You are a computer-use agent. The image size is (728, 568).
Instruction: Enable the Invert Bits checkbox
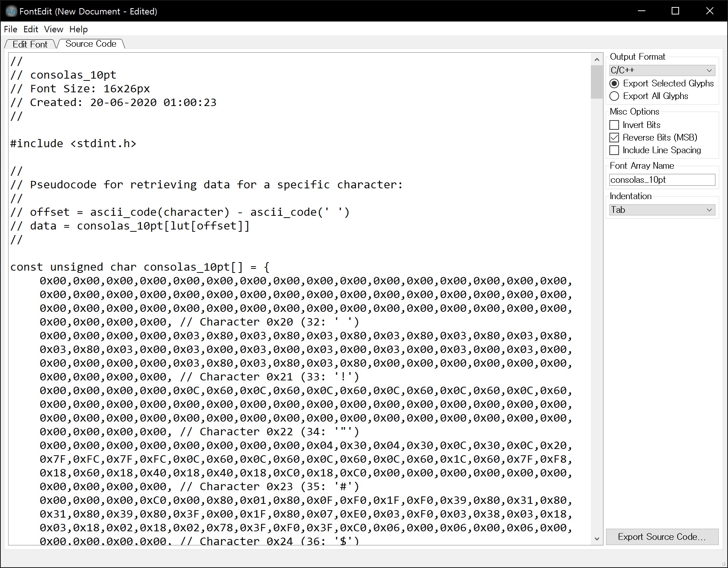pyautogui.click(x=614, y=125)
